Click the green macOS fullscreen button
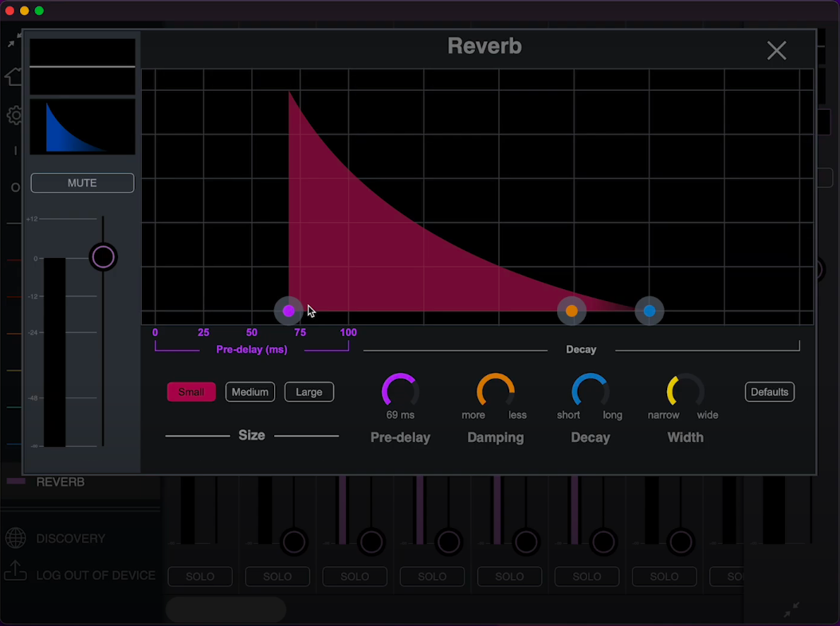 39,11
